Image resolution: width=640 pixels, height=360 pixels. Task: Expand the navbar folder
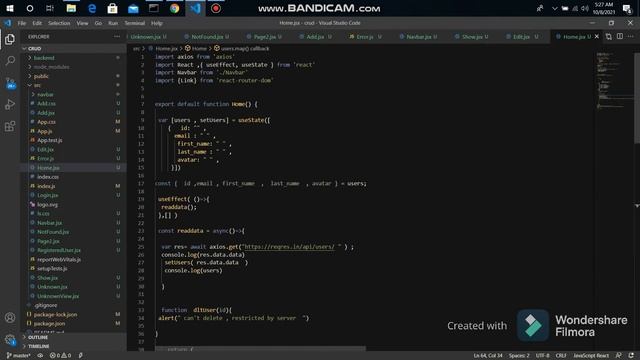point(73,94)
